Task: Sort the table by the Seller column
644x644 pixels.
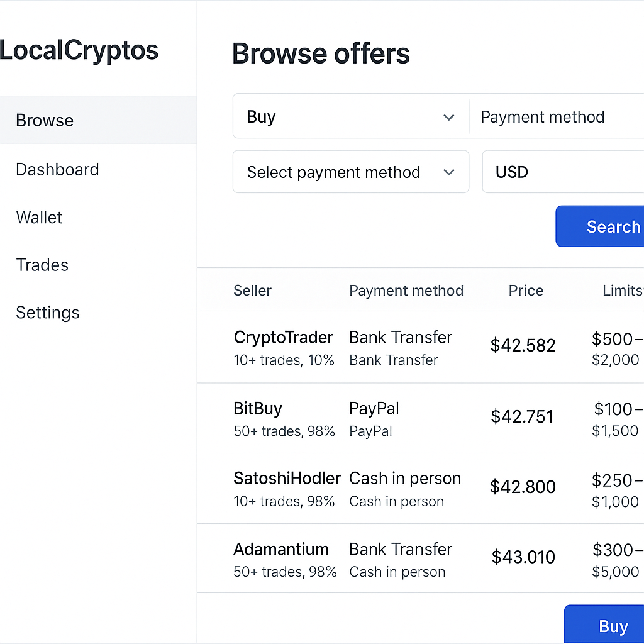Action: pyautogui.click(x=252, y=291)
